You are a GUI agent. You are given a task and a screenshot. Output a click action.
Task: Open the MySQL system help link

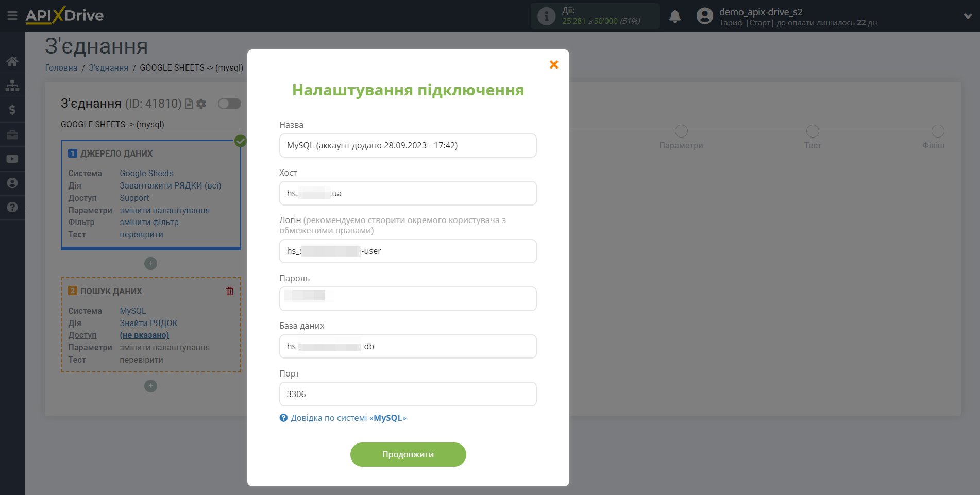click(348, 418)
